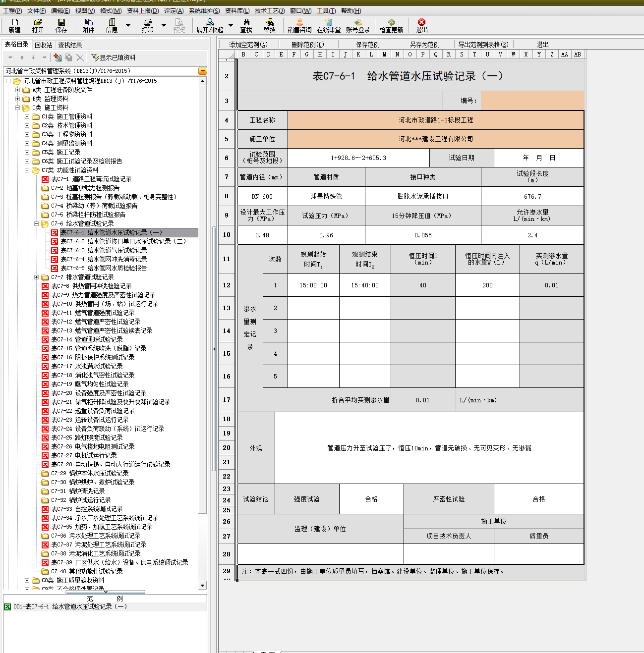Collapse the C7-6 给水管道试验记录 node
Viewport: 644px width, 653px height.
click(x=36, y=223)
